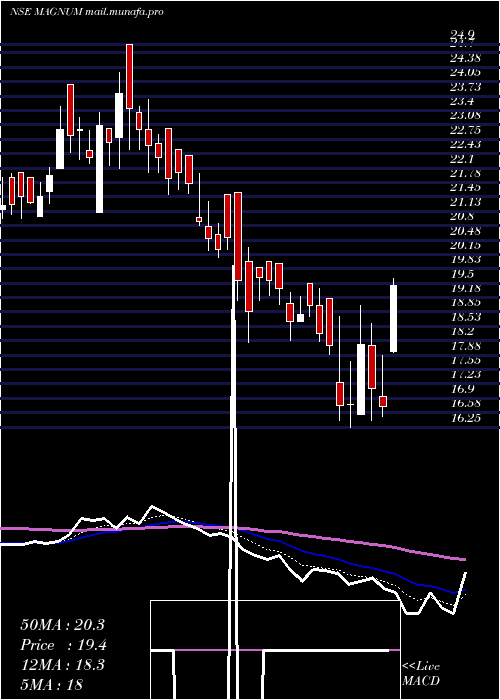500x700 pixels.
Task: Click the 23.08 price axis label
Action: pyautogui.click(x=465, y=116)
